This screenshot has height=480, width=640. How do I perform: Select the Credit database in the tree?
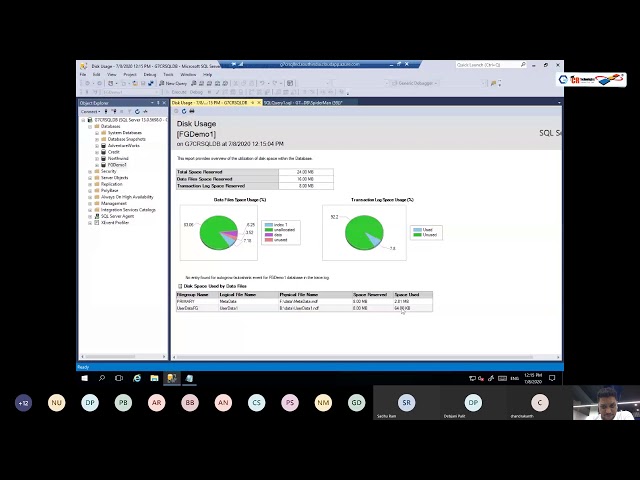coord(113,152)
